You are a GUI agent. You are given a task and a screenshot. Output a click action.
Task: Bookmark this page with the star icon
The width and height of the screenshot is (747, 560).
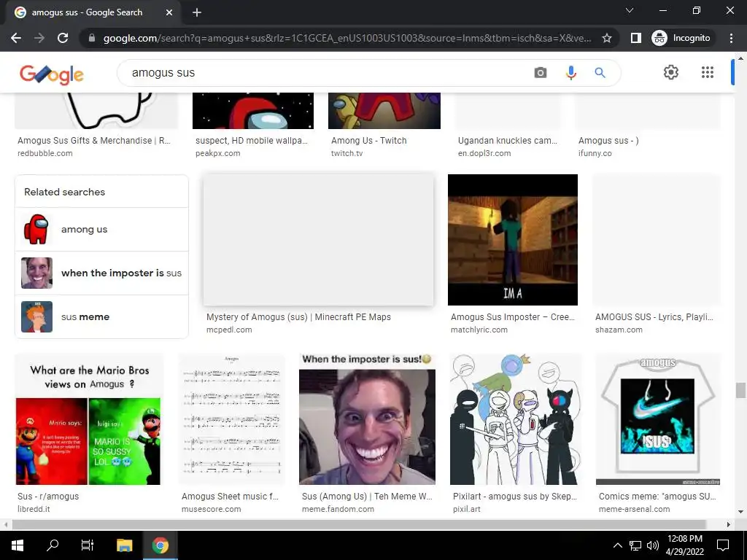click(x=606, y=38)
